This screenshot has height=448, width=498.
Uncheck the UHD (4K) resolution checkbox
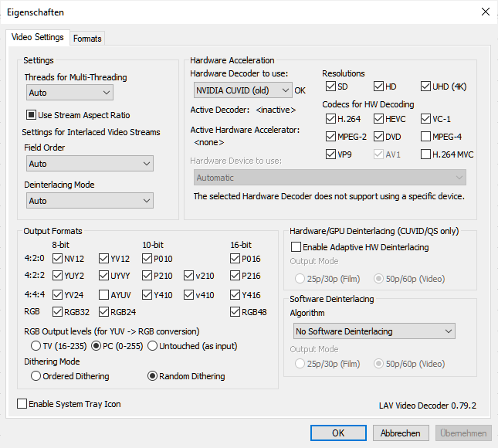(x=426, y=87)
